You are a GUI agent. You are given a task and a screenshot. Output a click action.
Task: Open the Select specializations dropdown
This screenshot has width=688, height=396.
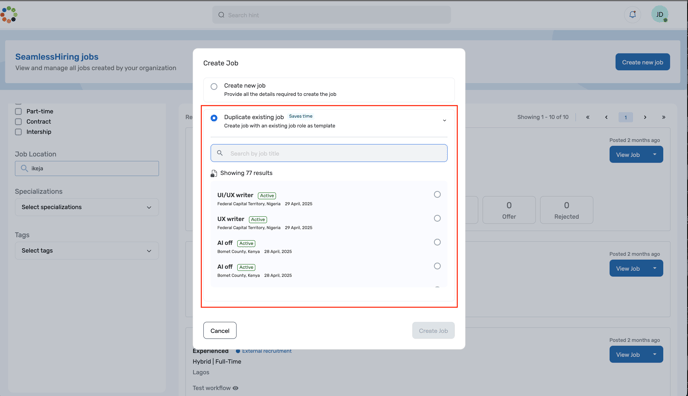click(87, 207)
